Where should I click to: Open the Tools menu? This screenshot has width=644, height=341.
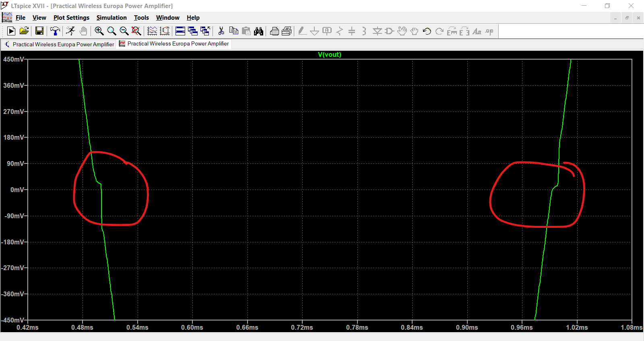141,18
